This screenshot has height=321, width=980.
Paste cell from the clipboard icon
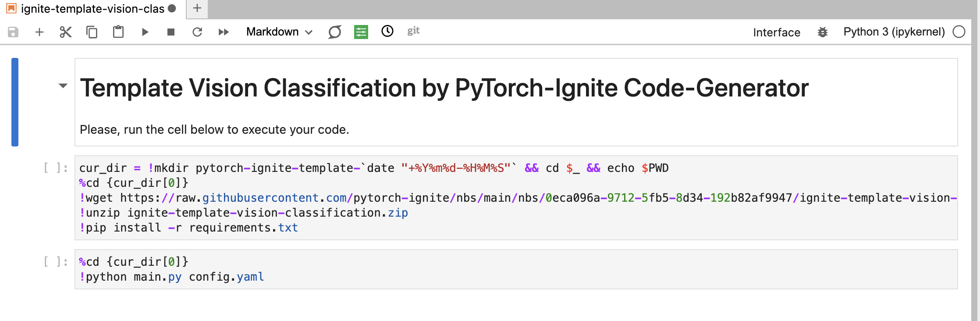pyautogui.click(x=118, y=32)
